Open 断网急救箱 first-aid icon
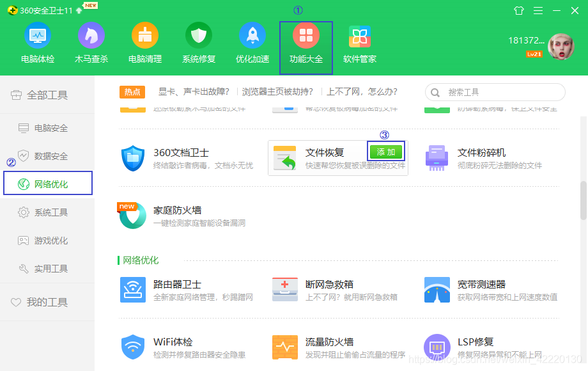This screenshot has height=371, width=588. (284, 290)
